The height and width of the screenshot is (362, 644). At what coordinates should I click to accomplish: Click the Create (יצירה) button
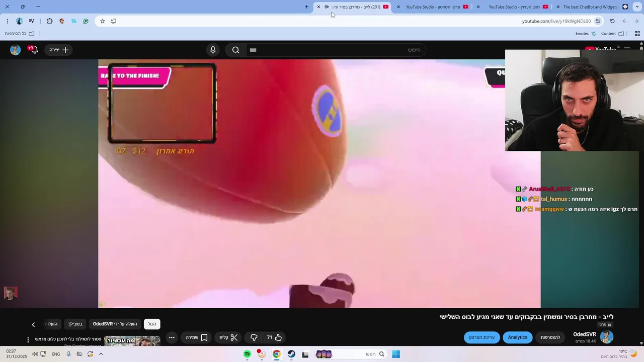[x=59, y=50]
